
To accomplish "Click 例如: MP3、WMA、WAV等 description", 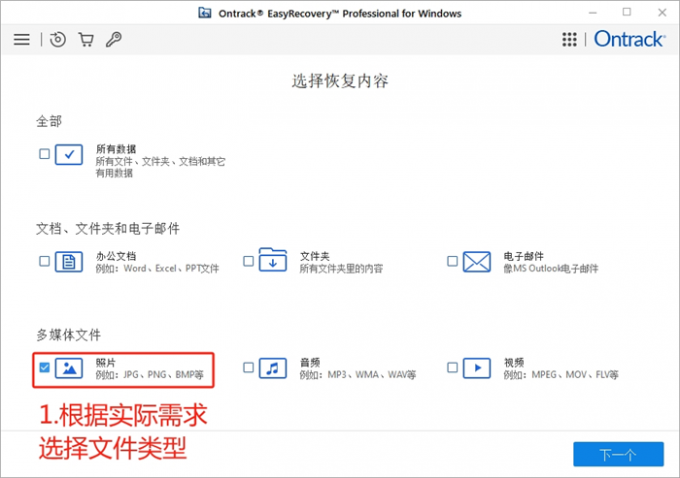I will pos(358,375).
